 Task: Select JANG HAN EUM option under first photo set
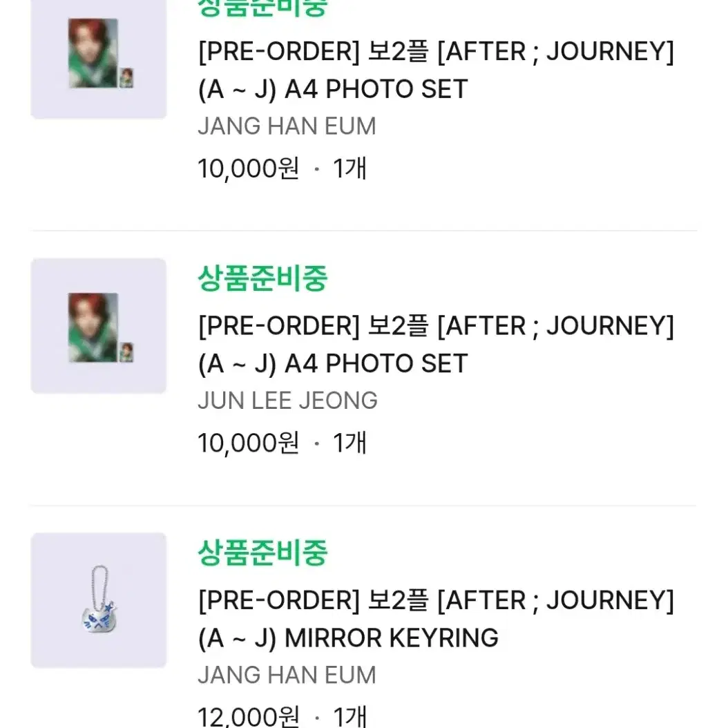[x=287, y=126]
